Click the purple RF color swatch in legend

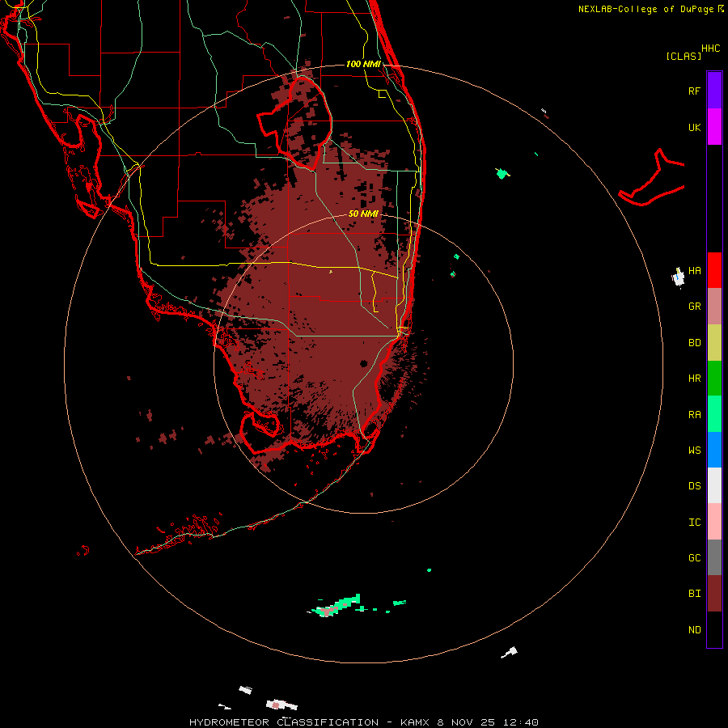(x=714, y=90)
